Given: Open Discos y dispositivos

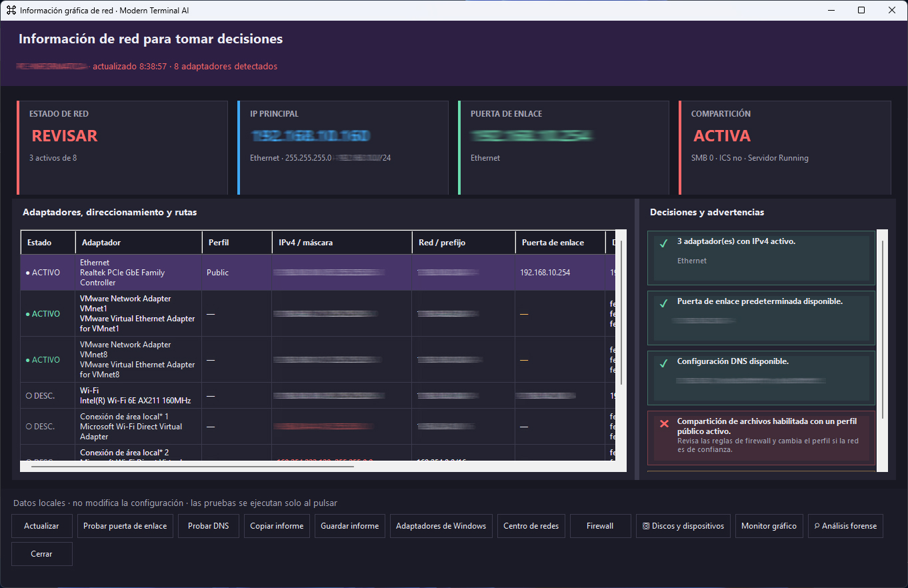Looking at the screenshot, I should tap(683, 526).
